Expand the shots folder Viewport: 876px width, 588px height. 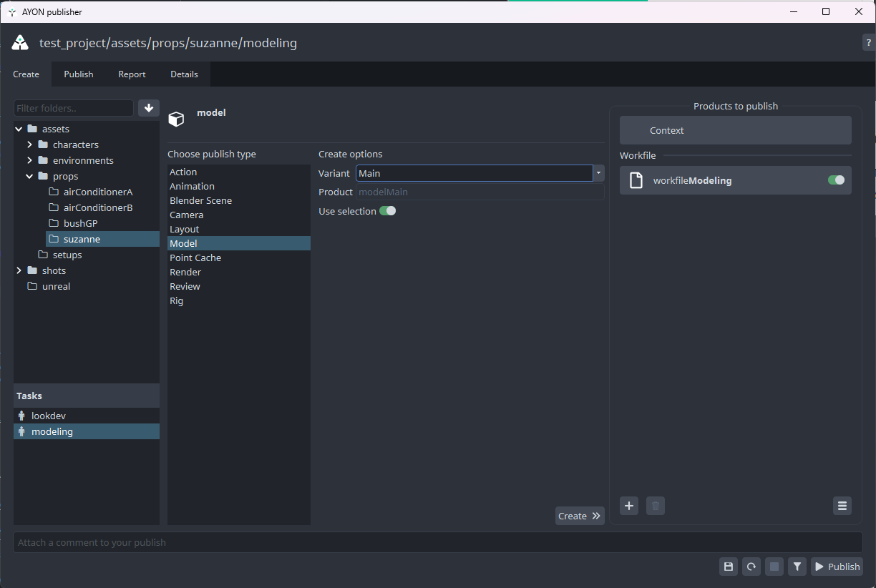point(19,270)
